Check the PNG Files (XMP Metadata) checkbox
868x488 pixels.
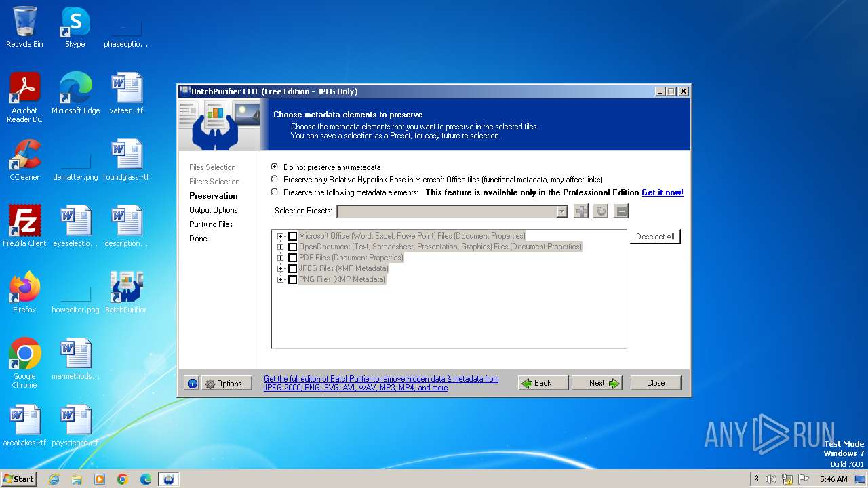pos(293,279)
